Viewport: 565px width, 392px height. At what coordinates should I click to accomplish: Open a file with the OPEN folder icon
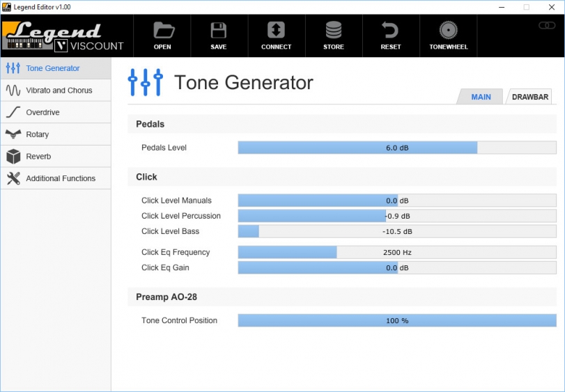click(x=164, y=30)
